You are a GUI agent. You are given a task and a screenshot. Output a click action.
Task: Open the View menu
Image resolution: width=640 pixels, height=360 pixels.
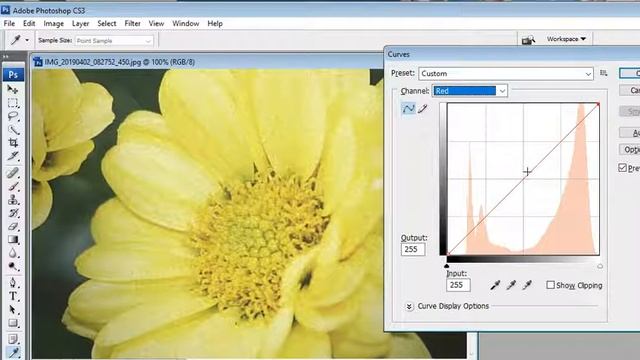(156, 24)
